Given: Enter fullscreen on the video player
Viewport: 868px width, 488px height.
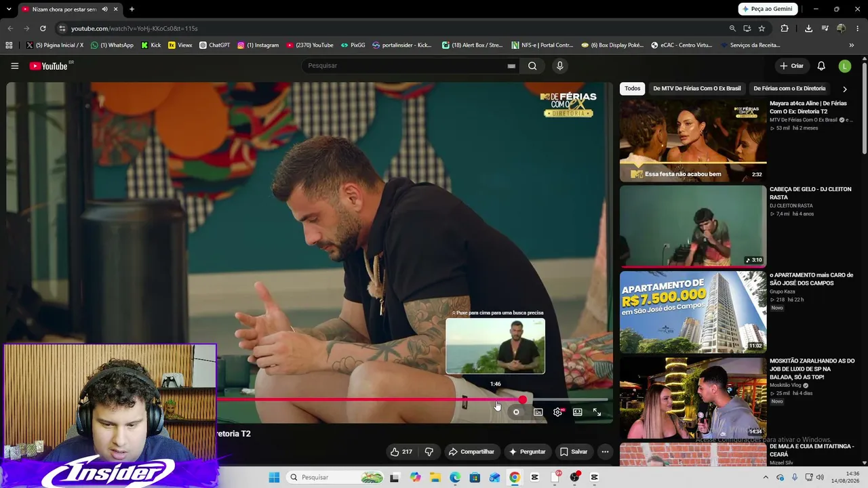Looking at the screenshot, I should [597, 412].
